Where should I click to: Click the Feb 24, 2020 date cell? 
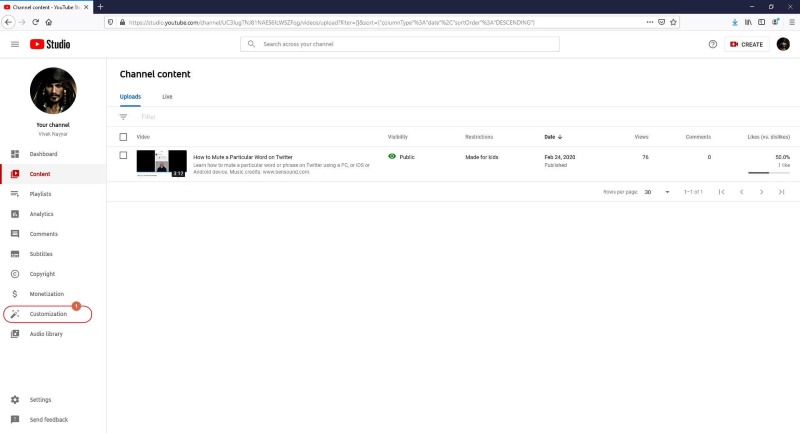pyautogui.click(x=560, y=157)
